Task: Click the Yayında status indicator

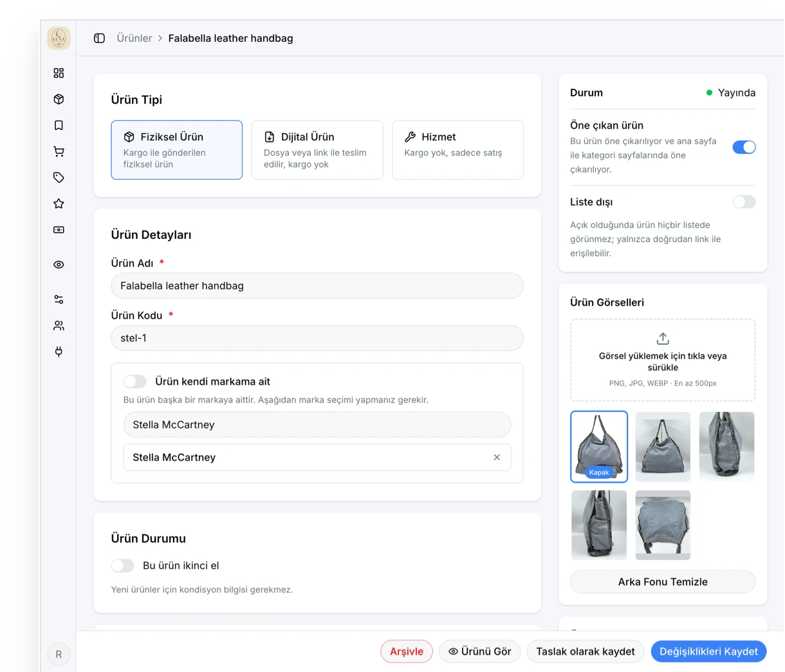Action: coord(731,93)
